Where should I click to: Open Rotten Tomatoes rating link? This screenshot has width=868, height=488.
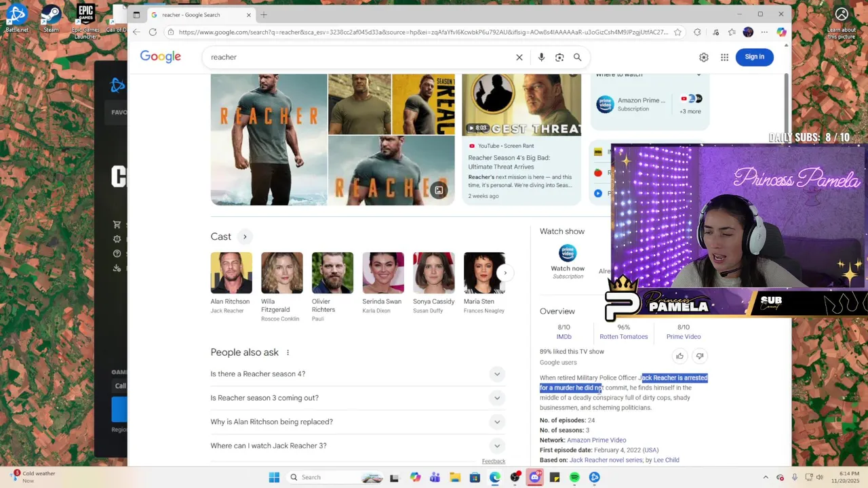coord(623,337)
